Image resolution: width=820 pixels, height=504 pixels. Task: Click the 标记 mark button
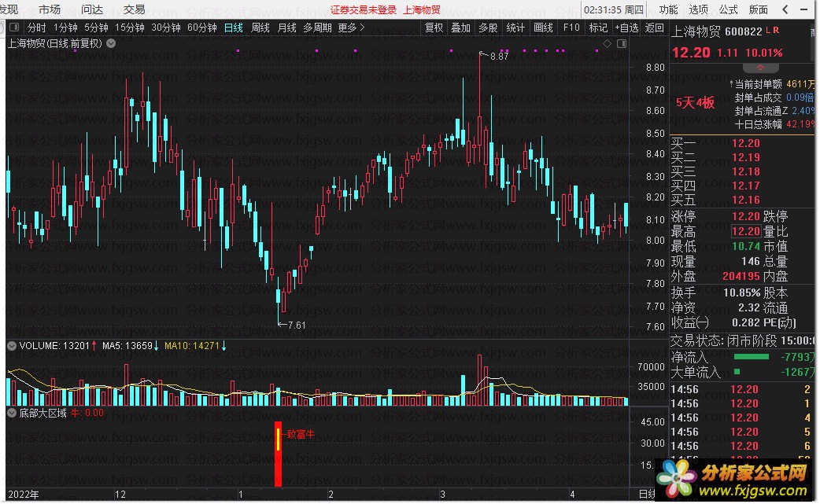coord(598,28)
